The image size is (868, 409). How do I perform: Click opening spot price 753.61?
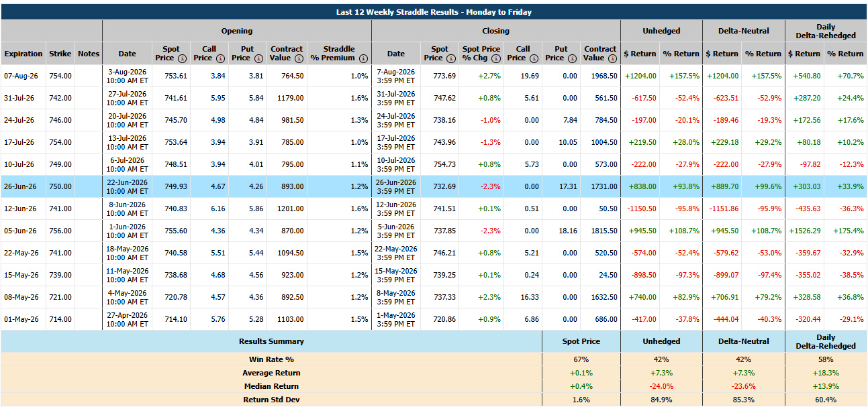click(176, 76)
